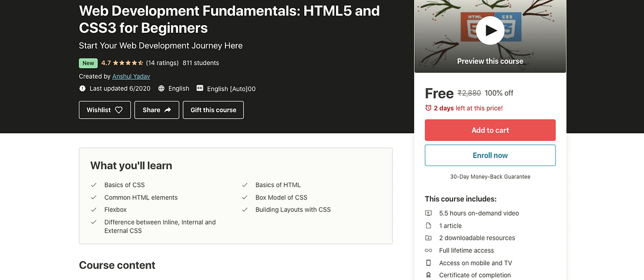Open instructor Anshul Yadav's profile link
The width and height of the screenshot is (644, 280).
tap(131, 76)
